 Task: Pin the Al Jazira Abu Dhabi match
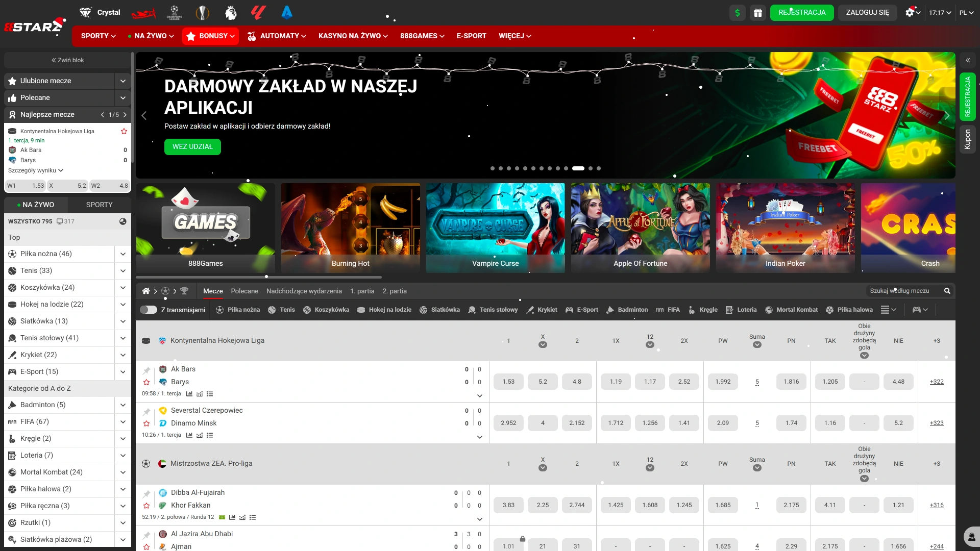(146, 535)
